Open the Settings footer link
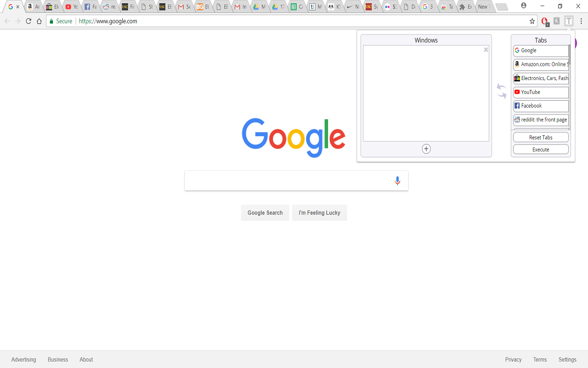 [x=567, y=360]
